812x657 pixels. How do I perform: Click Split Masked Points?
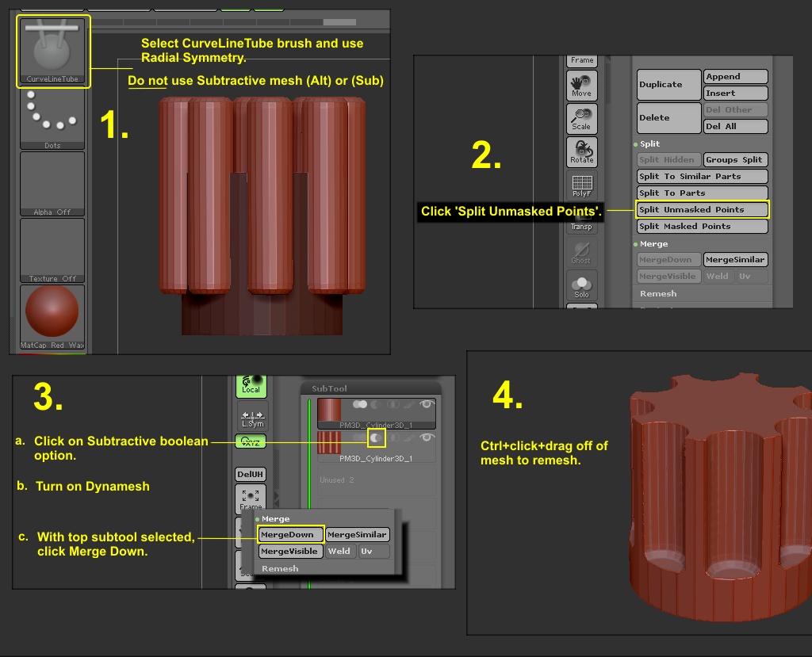[x=703, y=226]
